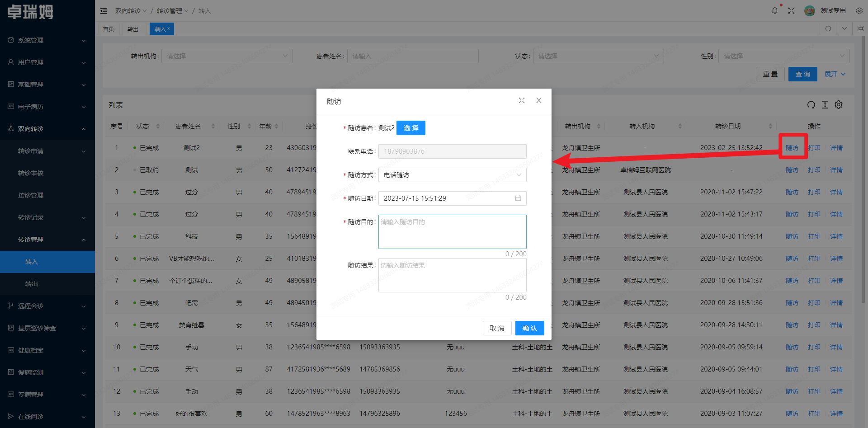Switch to the 首页 tab

tap(108, 29)
